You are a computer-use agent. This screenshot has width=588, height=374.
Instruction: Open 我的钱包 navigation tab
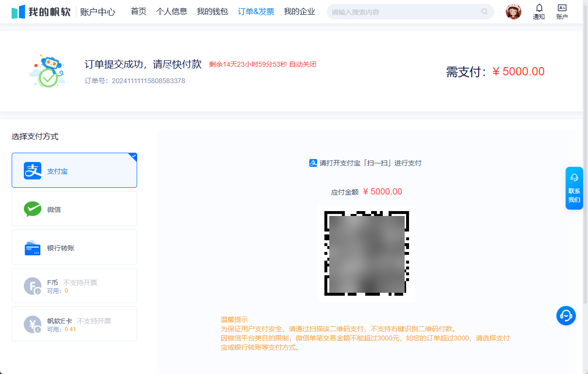tap(213, 12)
